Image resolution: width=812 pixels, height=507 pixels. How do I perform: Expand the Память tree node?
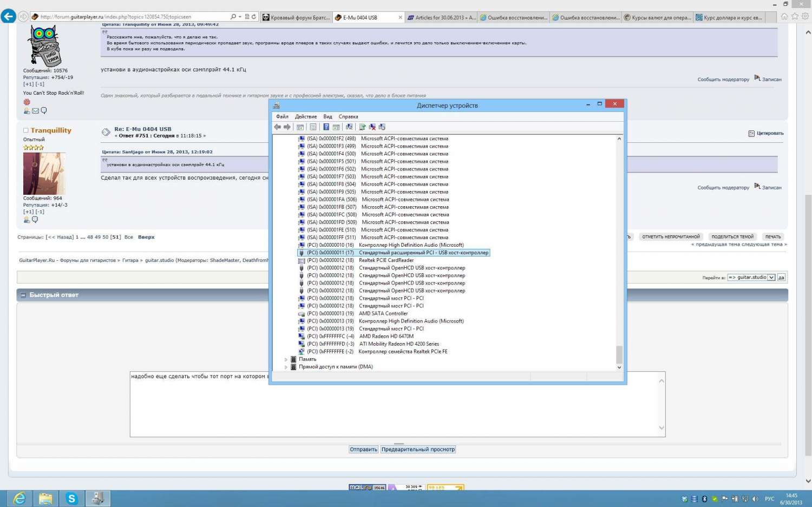pos(286,359)
